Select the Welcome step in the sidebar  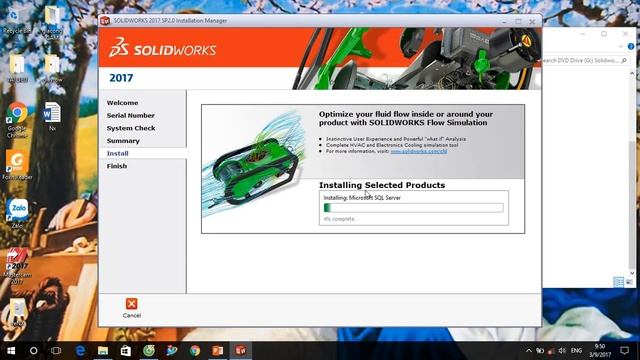pos(122,103)
